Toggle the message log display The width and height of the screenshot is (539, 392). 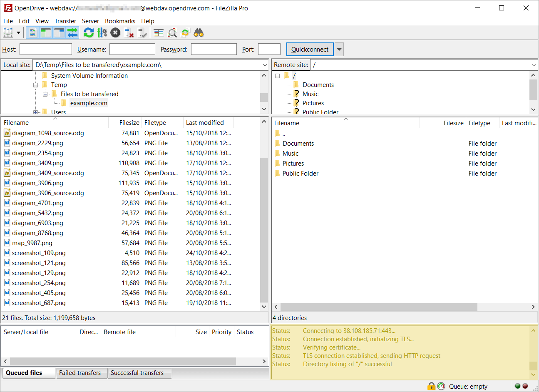[x=32, y=32]
